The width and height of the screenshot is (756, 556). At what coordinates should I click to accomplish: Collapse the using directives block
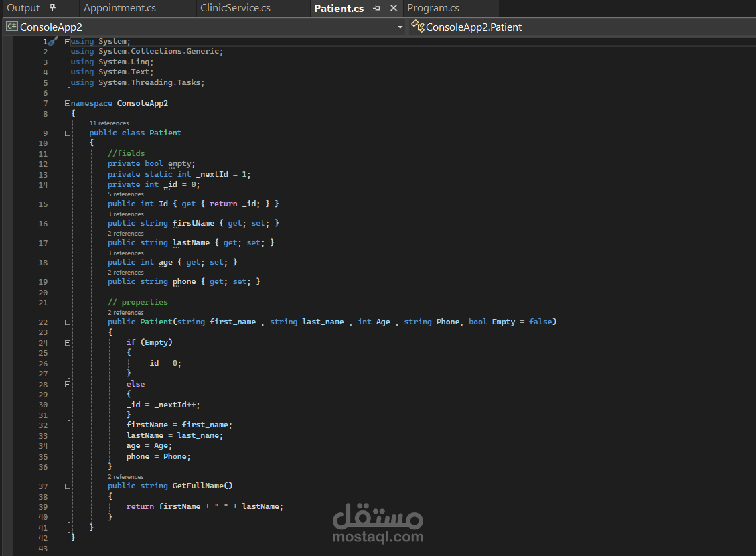(67, 42)
